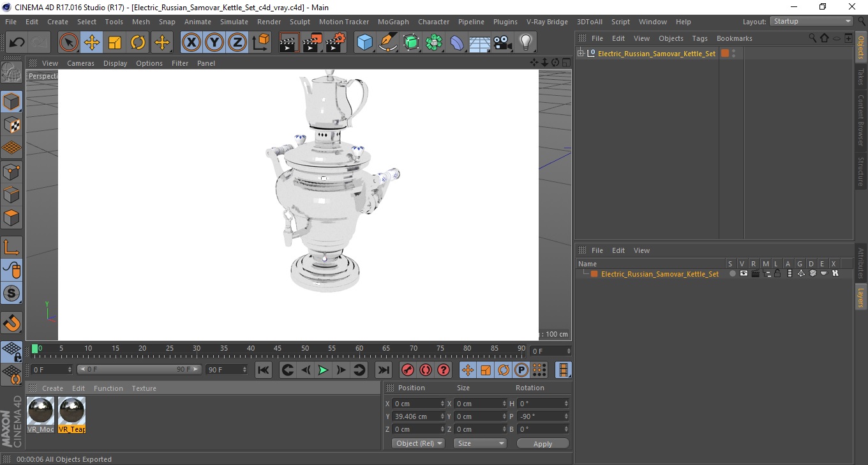
Task: Go to end of animation
Action: tap(383, 370)
